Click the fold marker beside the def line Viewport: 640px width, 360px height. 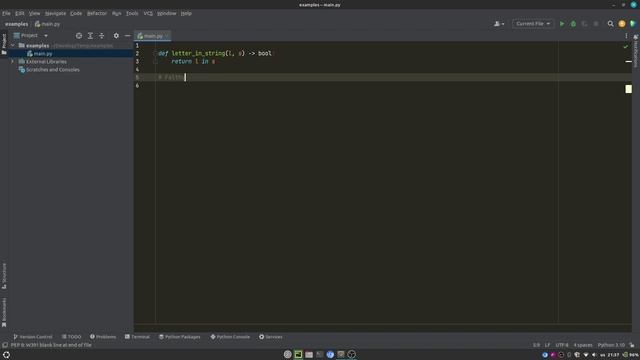click(x=156, y=53)
